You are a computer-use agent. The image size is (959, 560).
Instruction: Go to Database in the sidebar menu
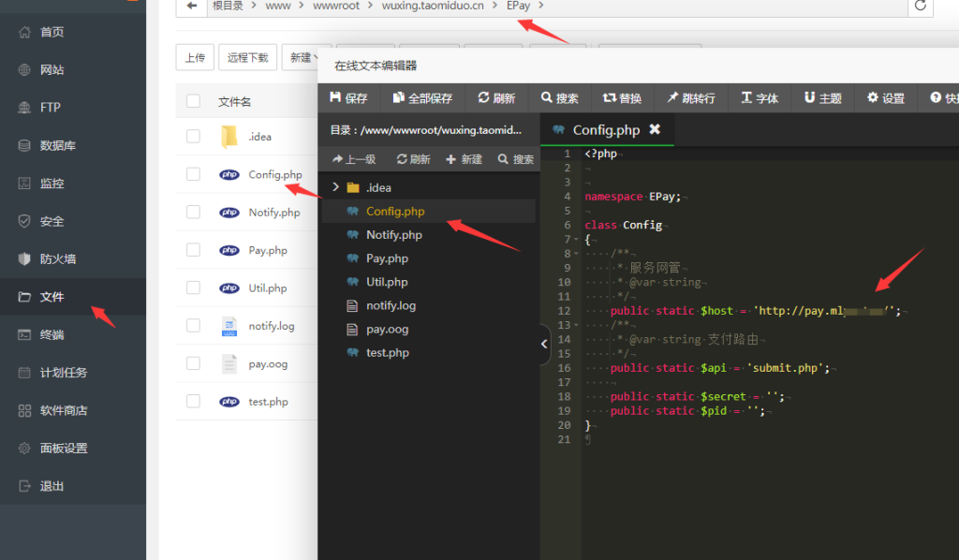pyautogui.click(x=58, y=145)
